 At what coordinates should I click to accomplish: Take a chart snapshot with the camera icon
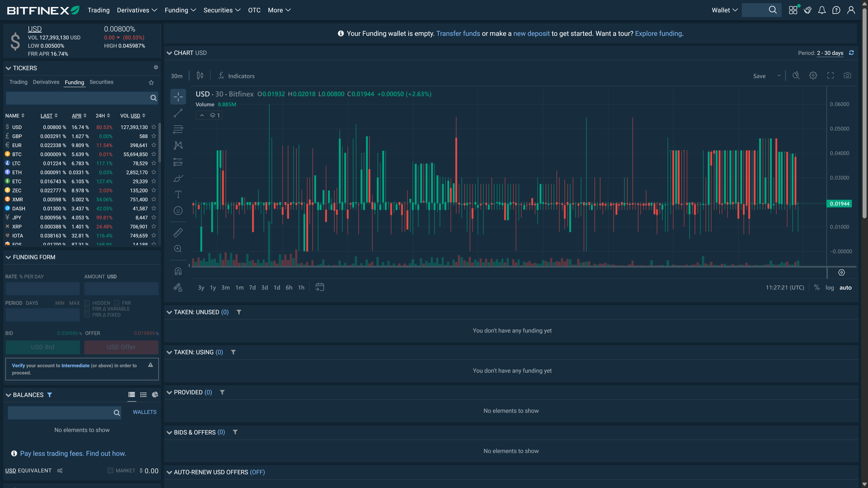(847, 75)
